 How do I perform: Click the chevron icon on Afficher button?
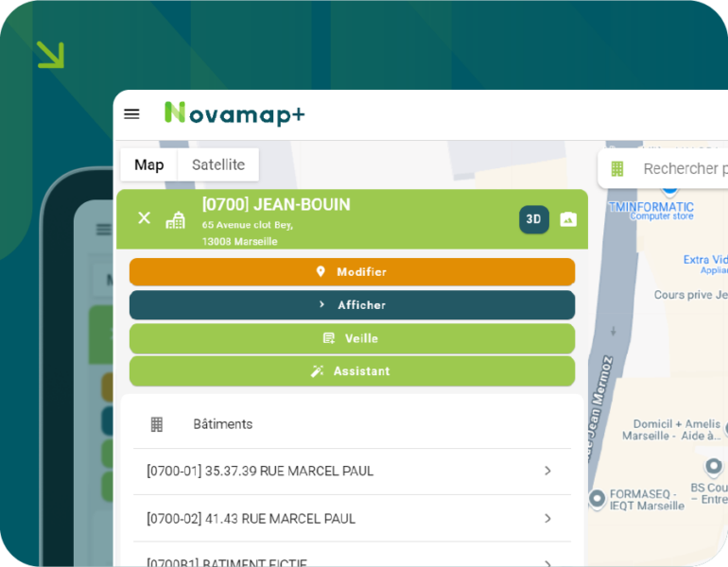(x=321, y=304)
